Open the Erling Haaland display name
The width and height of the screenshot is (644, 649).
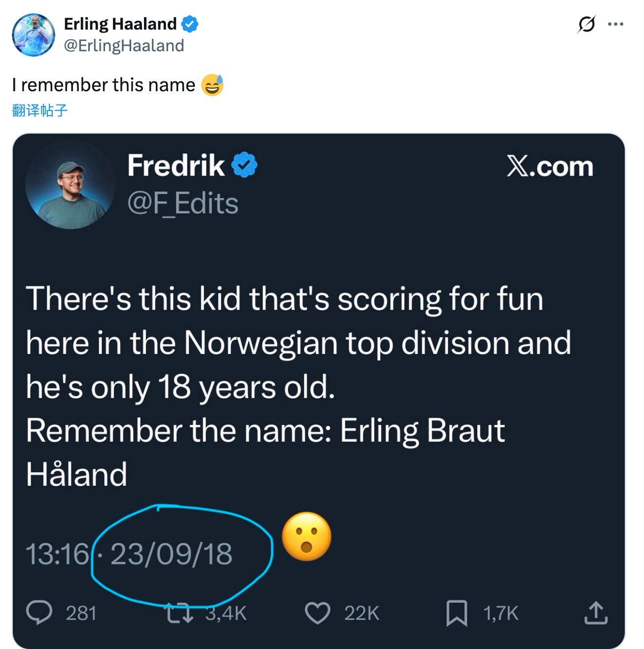[120, 24]
